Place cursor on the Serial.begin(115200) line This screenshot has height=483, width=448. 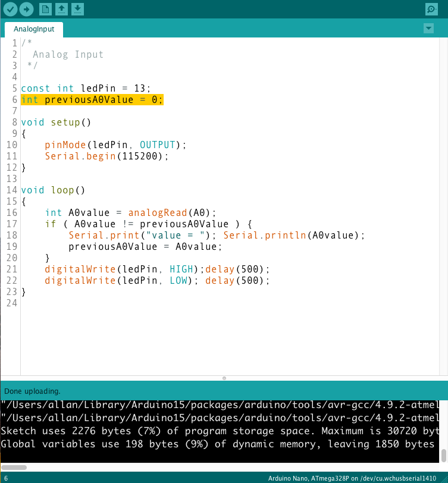click(x=106, y=156)
